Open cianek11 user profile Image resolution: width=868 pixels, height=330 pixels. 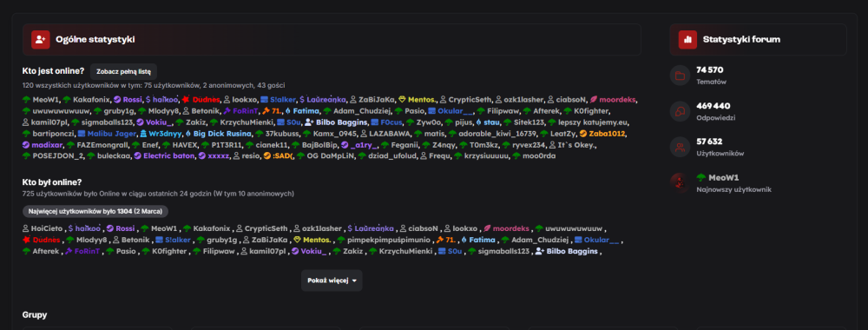click(x=272, y=145)
